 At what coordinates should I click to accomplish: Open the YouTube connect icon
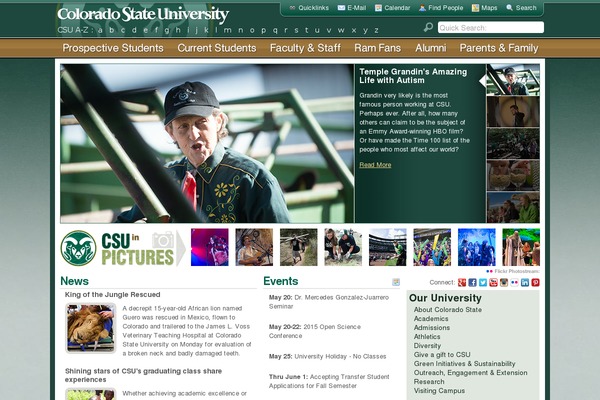point(494,282)
